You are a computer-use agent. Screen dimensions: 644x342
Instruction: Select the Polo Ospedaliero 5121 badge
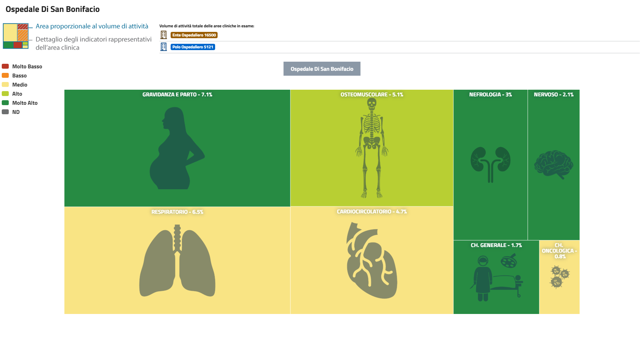[x=193, y=47]
